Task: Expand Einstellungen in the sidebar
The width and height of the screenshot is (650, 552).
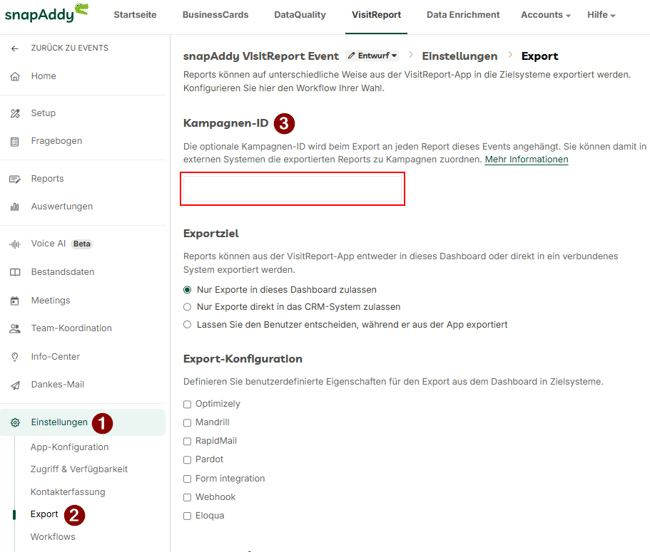Action: (83, 422)
